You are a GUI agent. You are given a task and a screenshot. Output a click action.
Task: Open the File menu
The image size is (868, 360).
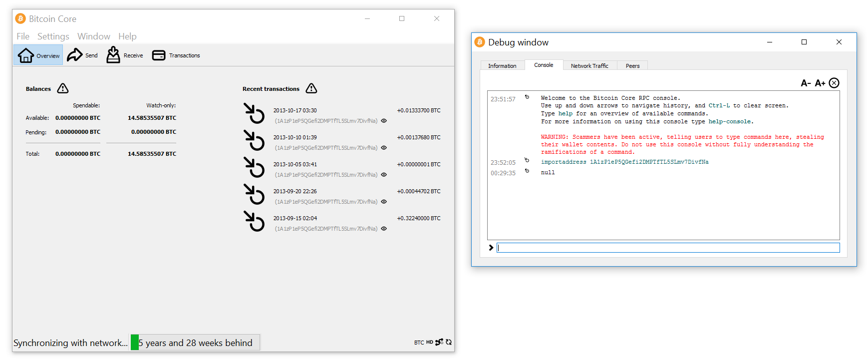[23, 36]
